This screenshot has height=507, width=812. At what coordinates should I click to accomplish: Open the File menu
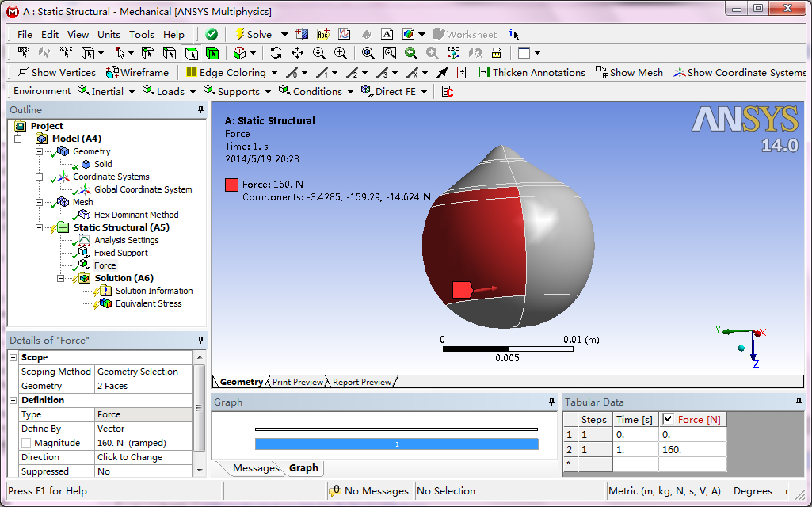tap(25, 34)
